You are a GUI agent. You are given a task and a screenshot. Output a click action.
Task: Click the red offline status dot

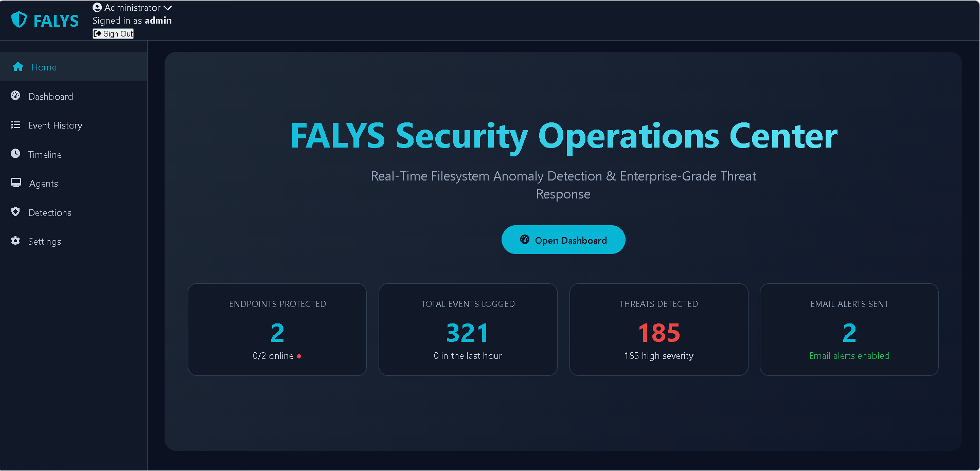pos(299,356)
